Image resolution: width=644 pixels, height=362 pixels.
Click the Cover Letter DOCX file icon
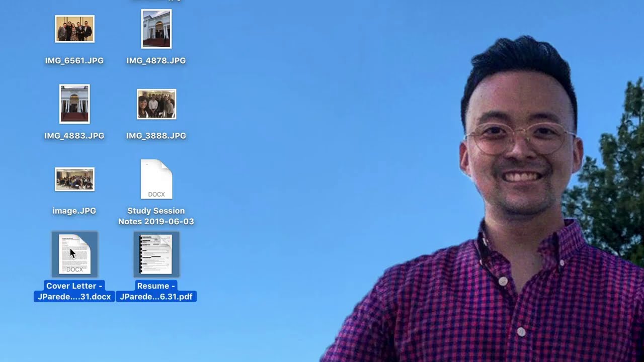tap(74, 254)
